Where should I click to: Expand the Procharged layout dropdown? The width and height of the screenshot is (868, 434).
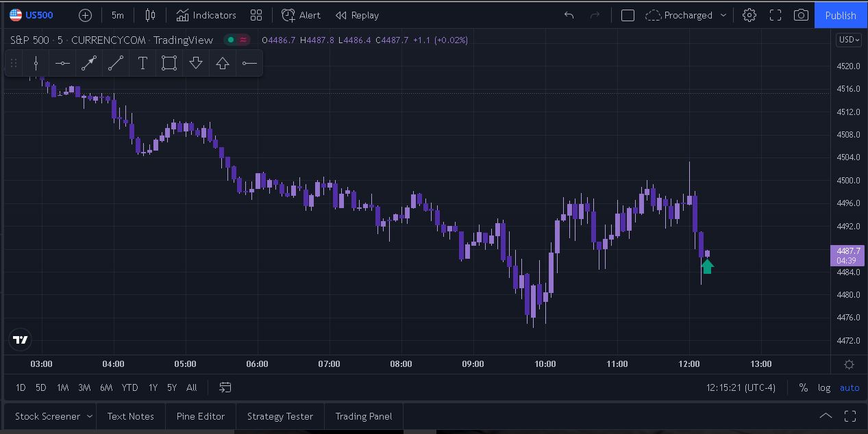pyautogui.click(x=723, y=15)
